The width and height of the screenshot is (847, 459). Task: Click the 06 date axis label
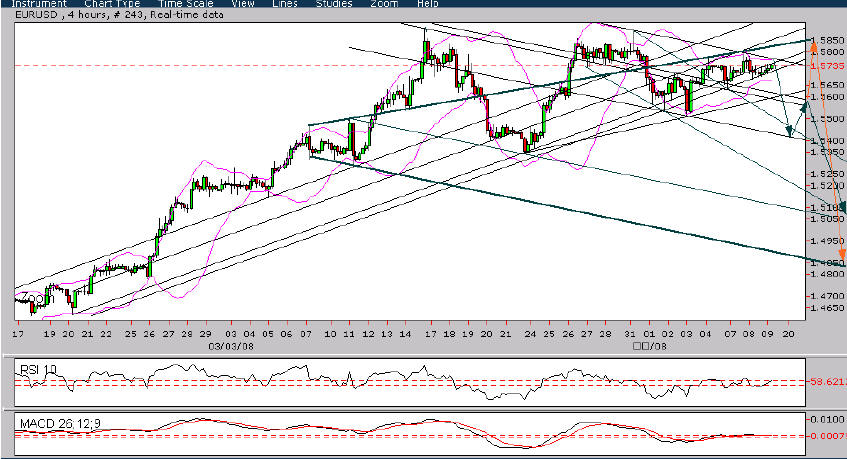tap(286, 334)
